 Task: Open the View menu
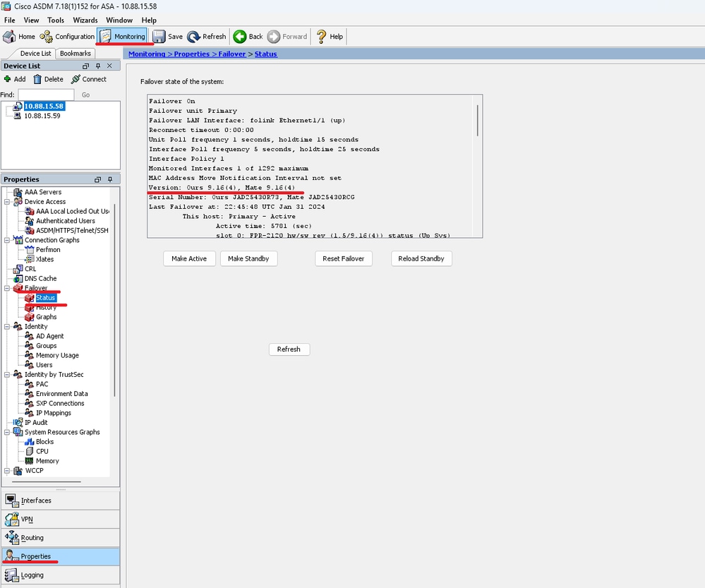(x=31, y=20)
